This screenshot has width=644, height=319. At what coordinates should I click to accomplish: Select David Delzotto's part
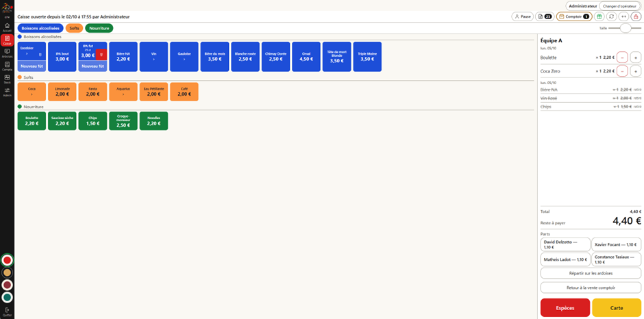tap(565, 244)
